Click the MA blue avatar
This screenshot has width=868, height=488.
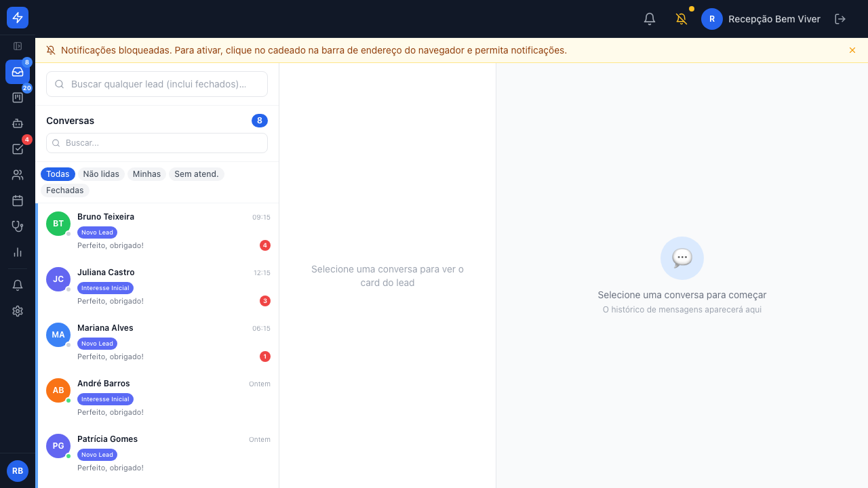(58, 335)
